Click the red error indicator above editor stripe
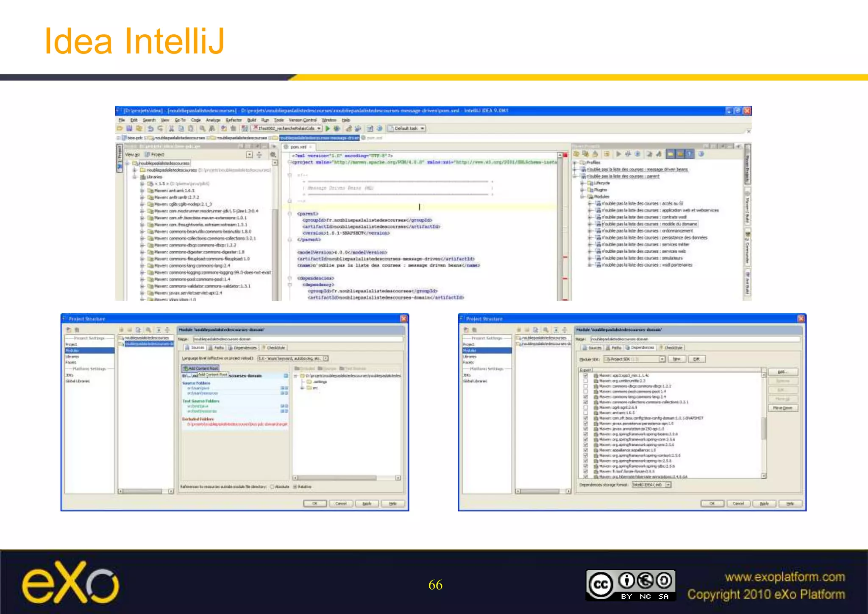Screen dimensions: 868x614 (565, 156)
